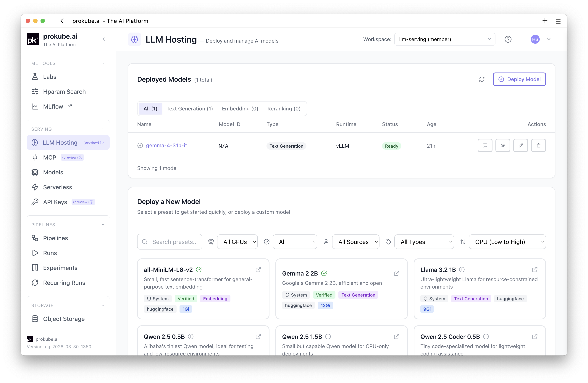The width and height of the screenshot is (588, 383).
Task: Select the All (1) tab
Action: (x=150, y=109)
